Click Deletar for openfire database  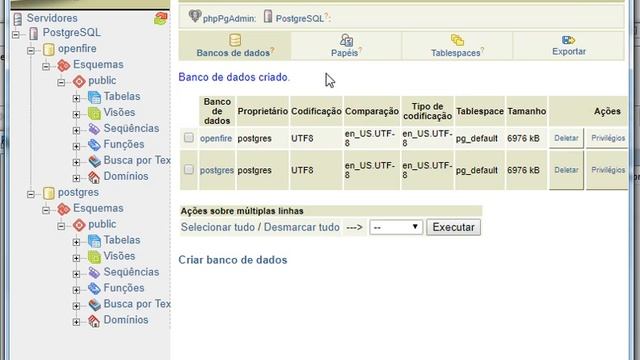click(x=566, y=138)
